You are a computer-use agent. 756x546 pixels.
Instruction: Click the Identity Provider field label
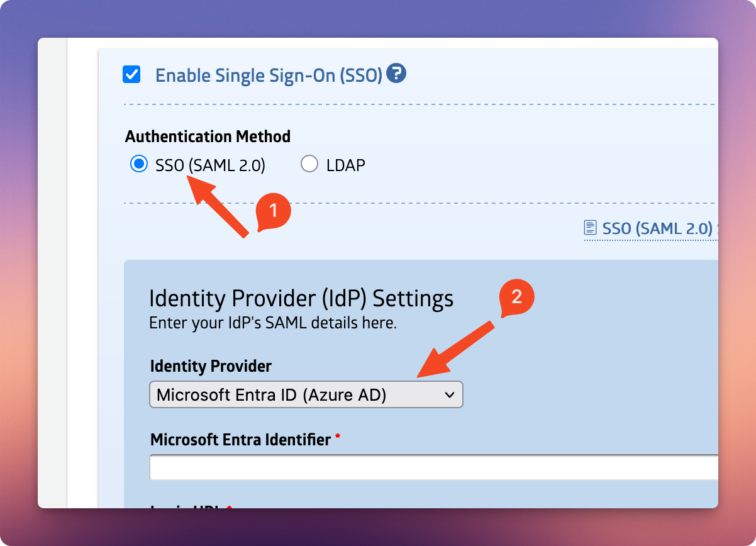(211, 365)
